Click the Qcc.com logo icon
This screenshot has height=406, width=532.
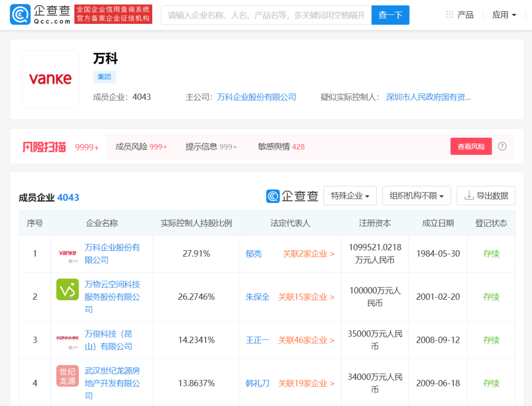20,14
